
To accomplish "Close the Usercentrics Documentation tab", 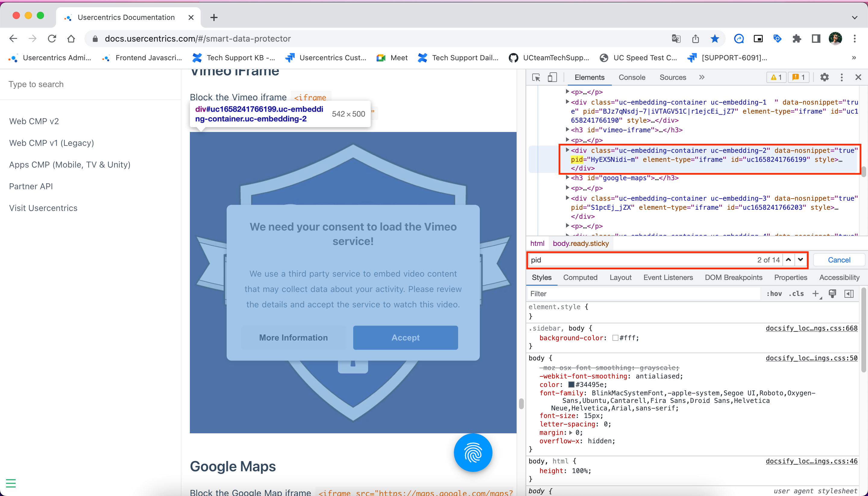I will (x=191, y=17).
